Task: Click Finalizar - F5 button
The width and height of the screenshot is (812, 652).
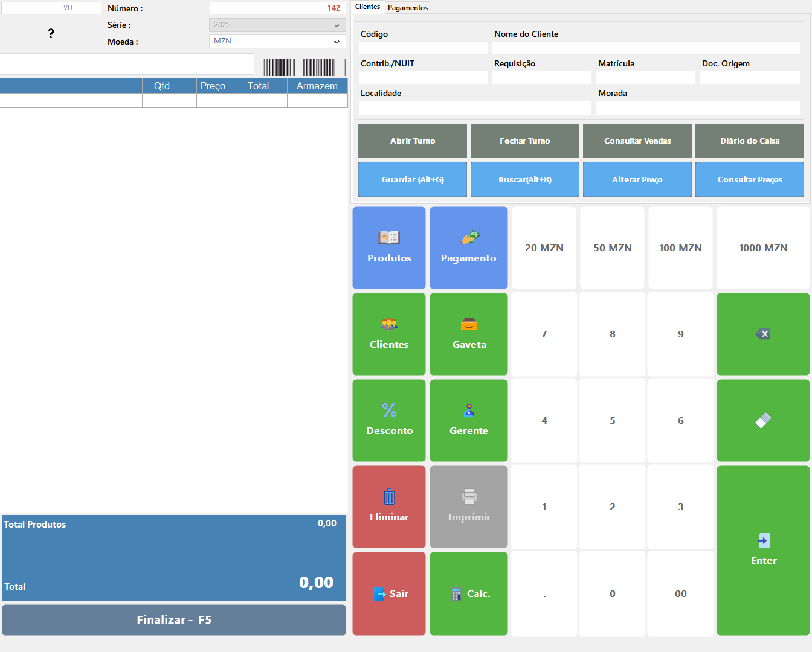Action: pyautogui.click(x=174, y=620)
